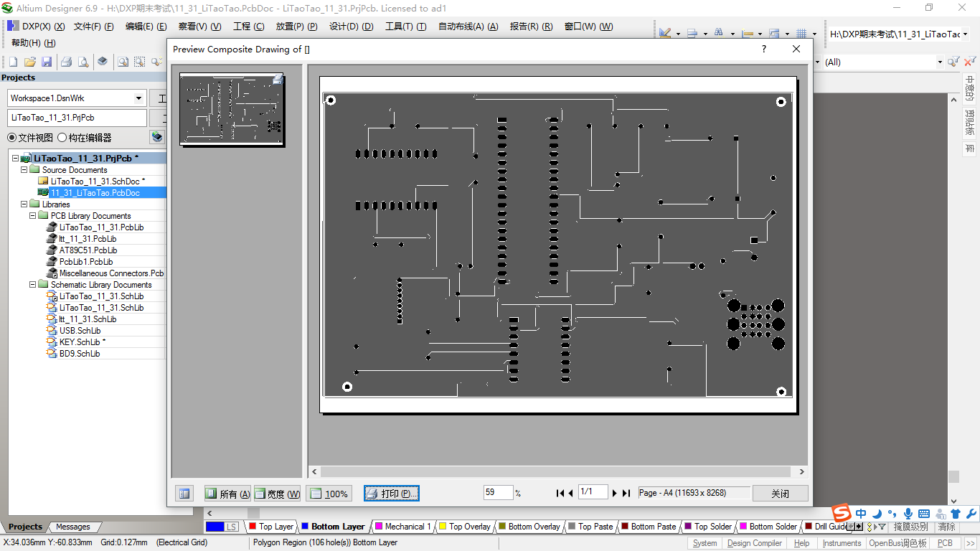This screenshot has width=980, height=551.
Task: Collapse the LiTaoTao_11_31.PrjPcb project node
Action: 16,159
